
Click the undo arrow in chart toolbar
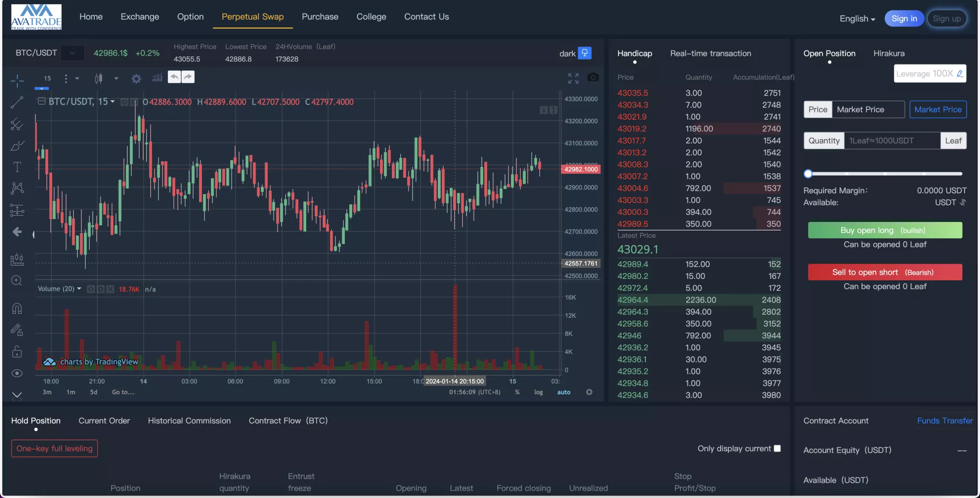[174, 77]
